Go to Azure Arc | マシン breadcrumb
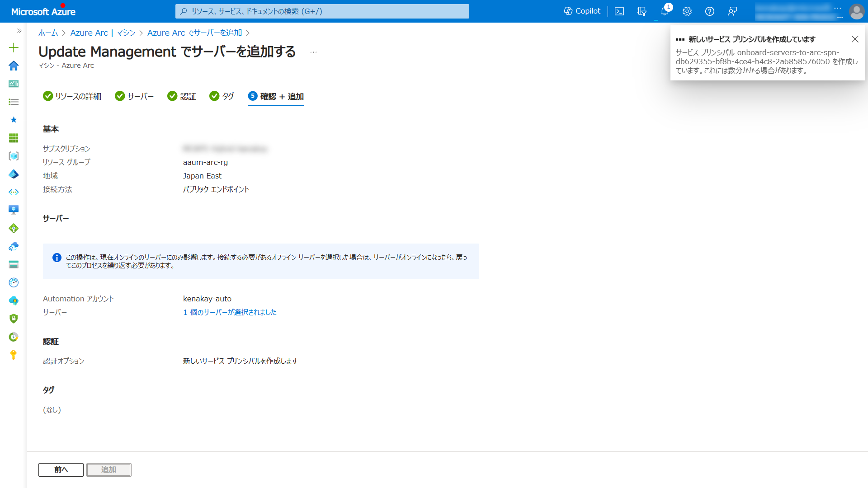 [103, 33]
